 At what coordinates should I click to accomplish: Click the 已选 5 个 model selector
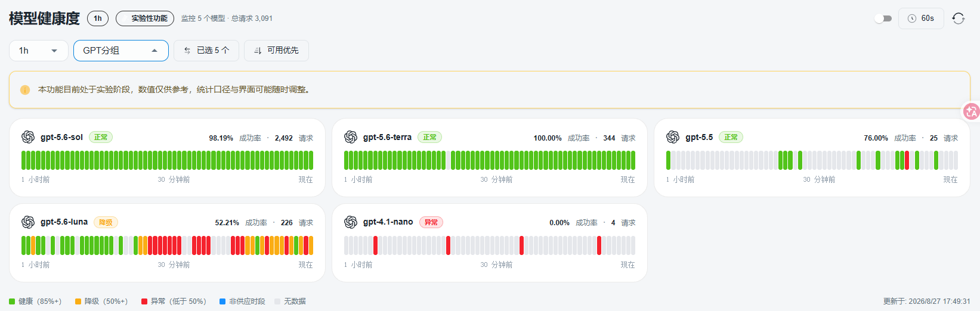pos(206,51)
